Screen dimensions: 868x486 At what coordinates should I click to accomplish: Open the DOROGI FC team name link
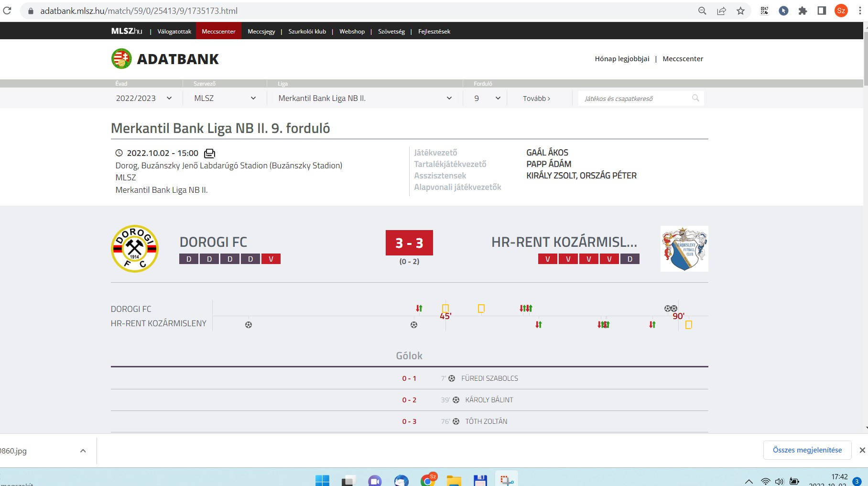pos(213,242)
